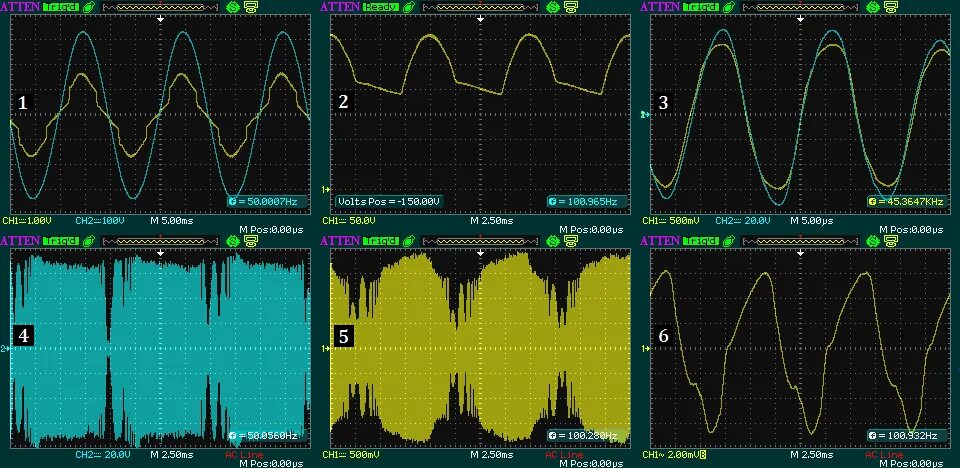Click the 50.0007Hz frequency readout
The height and width of the screenshot is (468, 960).
coord(269,202)
